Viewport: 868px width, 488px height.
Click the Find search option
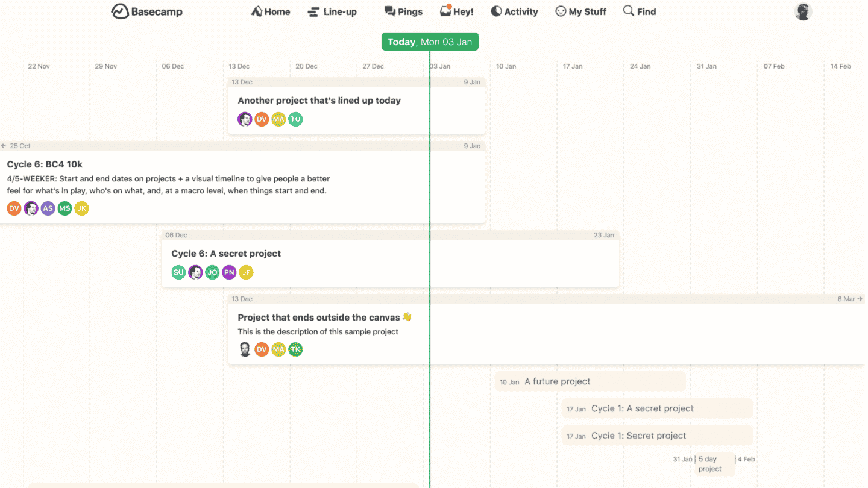pyautogui.click(x=640, y=11)
